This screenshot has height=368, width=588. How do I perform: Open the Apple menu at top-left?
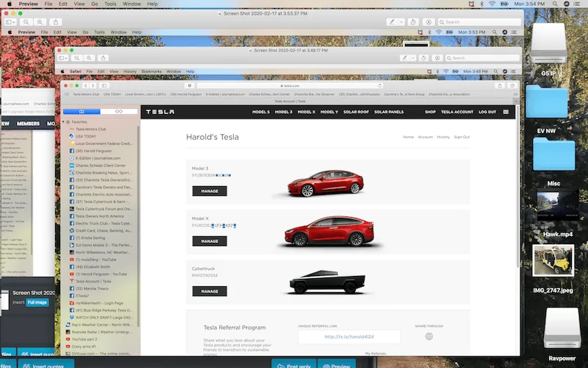[10, 4]
